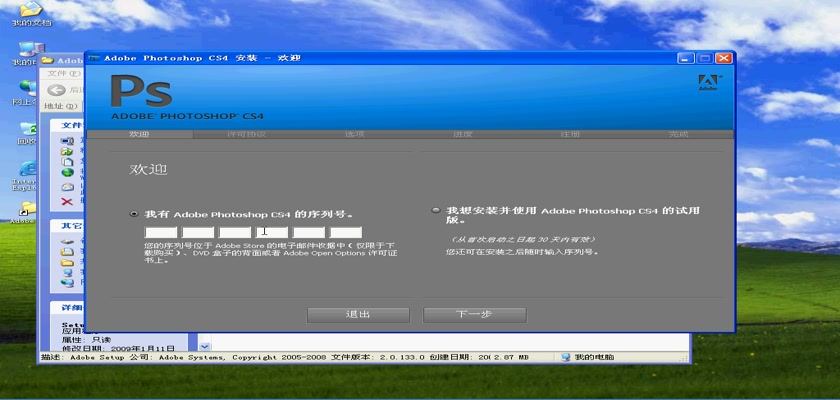Minimize the Photoshop CS4 installer window
This screenshot has height=400, width=840.
click(686, 58)
